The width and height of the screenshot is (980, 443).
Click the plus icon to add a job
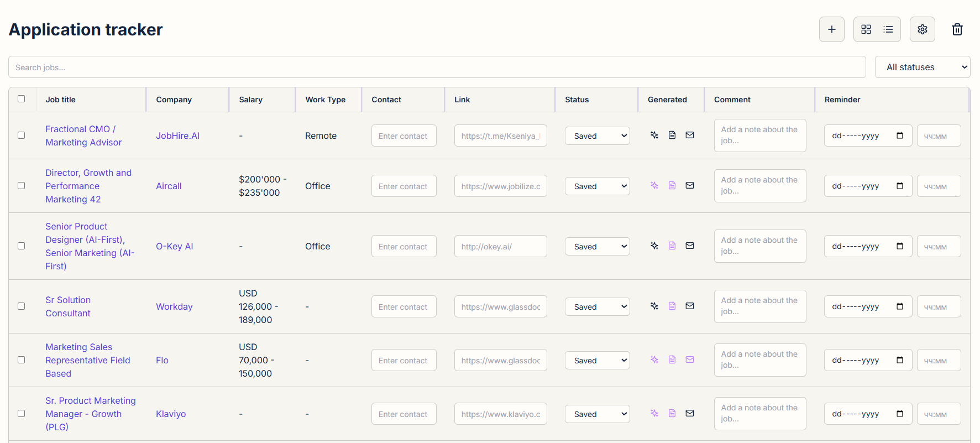point(831,29)
